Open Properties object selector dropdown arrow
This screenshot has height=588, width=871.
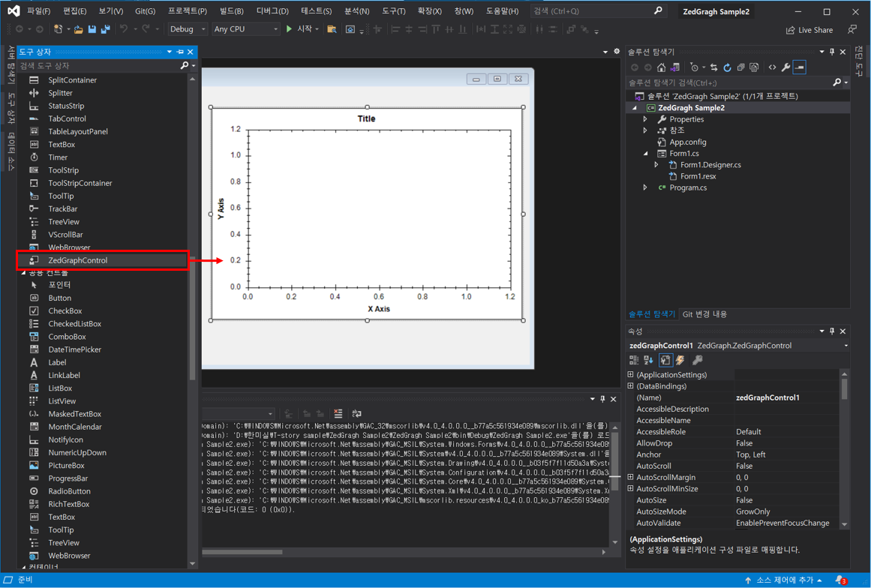[x=845, y=345]
